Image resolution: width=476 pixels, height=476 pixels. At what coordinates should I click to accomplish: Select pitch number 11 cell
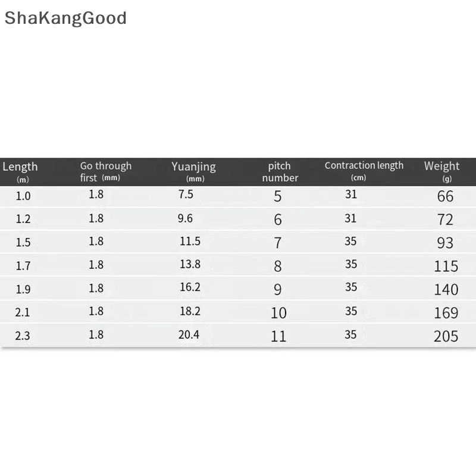tap(278, 336)
